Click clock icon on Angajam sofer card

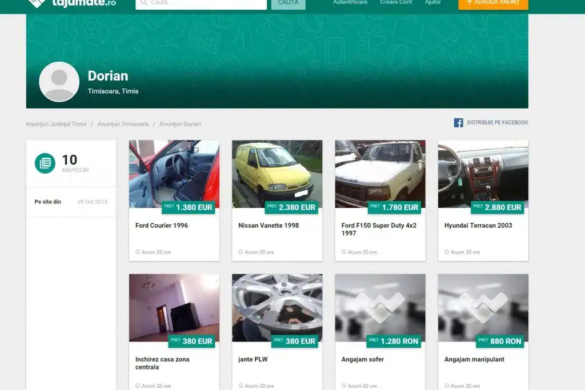[344, 386]
